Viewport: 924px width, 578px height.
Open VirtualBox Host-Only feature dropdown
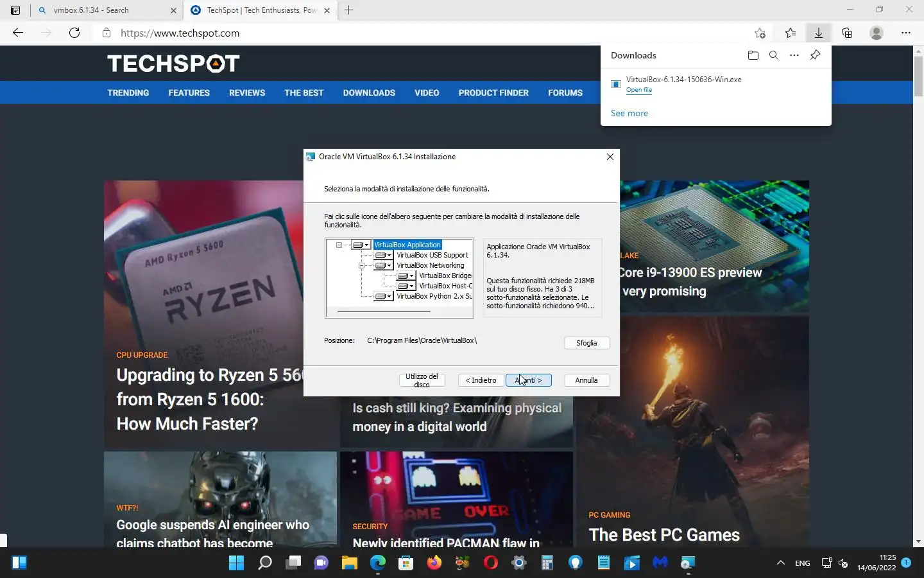[406, 286]
